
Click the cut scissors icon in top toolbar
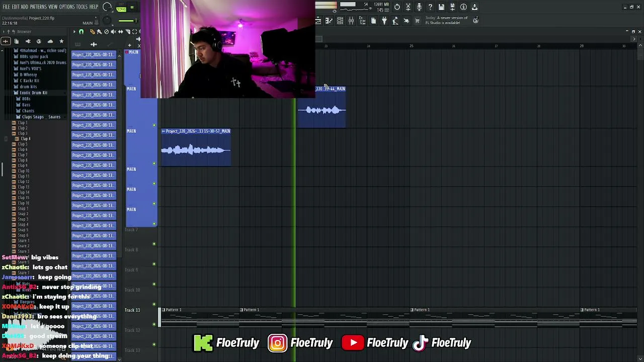click(x=408, y=7)
